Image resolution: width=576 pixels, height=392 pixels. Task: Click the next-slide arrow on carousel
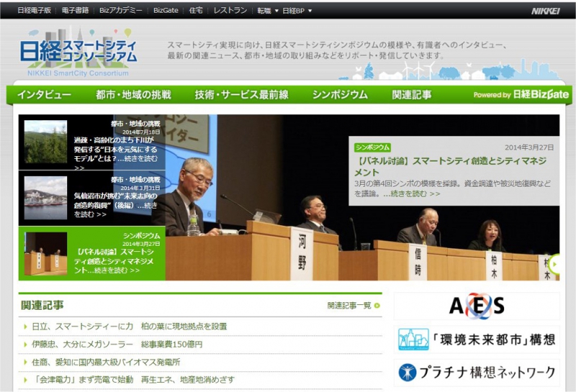tap(554, 263)
